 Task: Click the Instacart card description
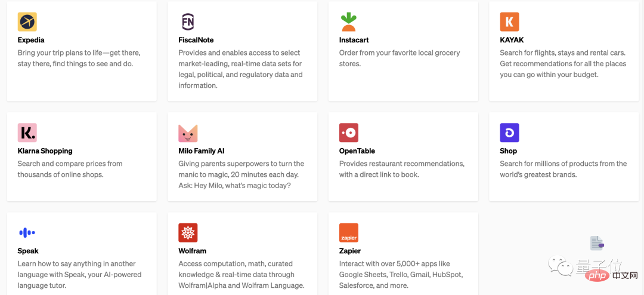400,58
